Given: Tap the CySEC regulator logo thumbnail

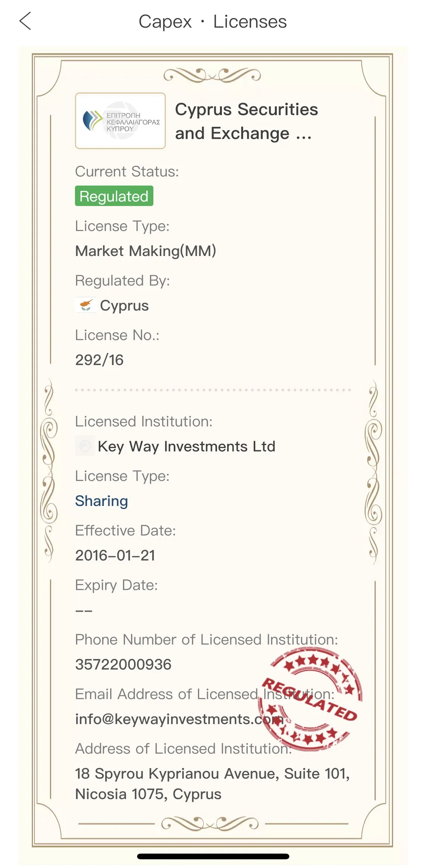Looking at the screenshot, I should (x=120, y=121).
